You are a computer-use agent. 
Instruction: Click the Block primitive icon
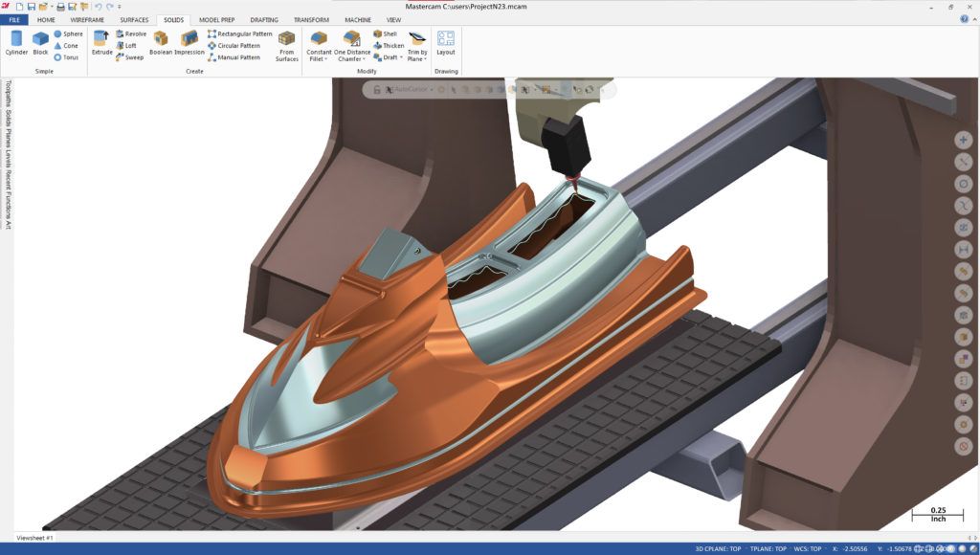(x=40, y=41)
